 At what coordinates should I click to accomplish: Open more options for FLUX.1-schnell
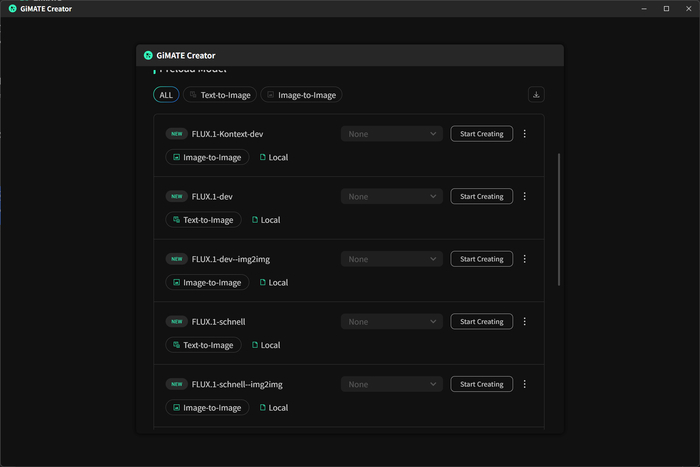coord(525,321)
